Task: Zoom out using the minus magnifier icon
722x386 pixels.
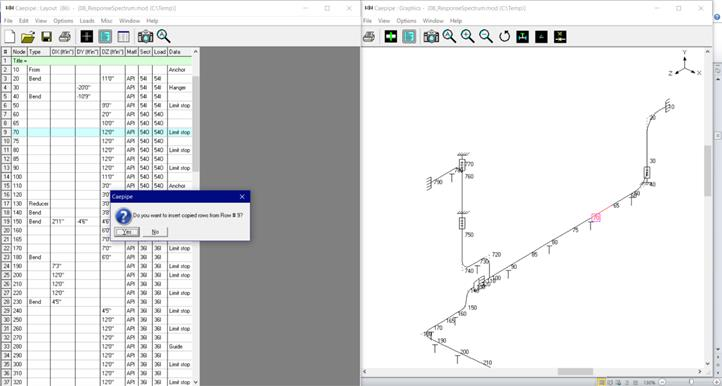Action: [486, 36]
